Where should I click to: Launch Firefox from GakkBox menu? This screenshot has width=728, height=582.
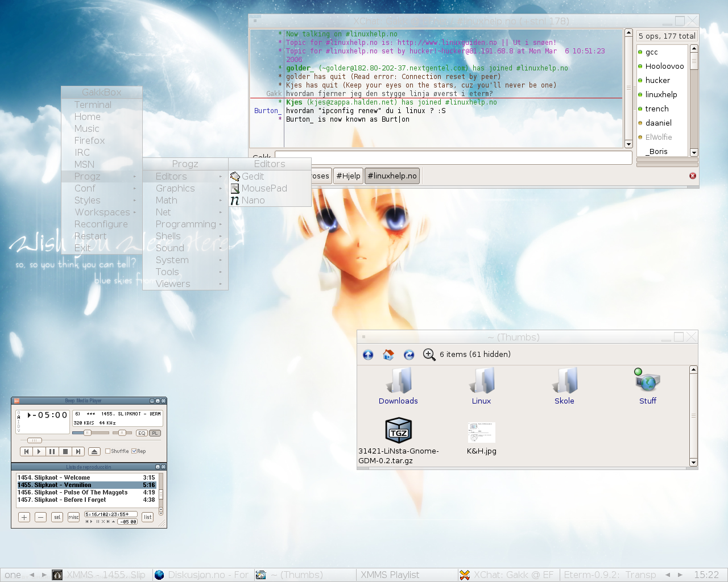101,140
